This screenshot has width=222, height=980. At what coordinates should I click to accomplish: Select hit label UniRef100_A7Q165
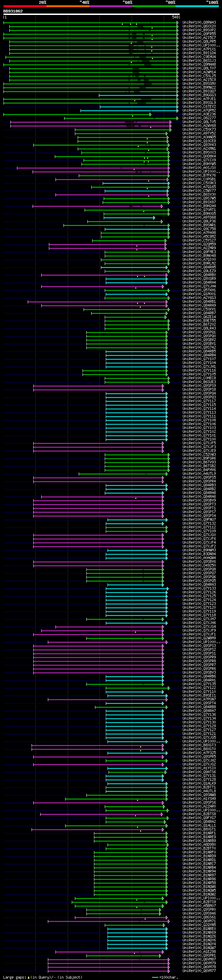tap(199, 187)
